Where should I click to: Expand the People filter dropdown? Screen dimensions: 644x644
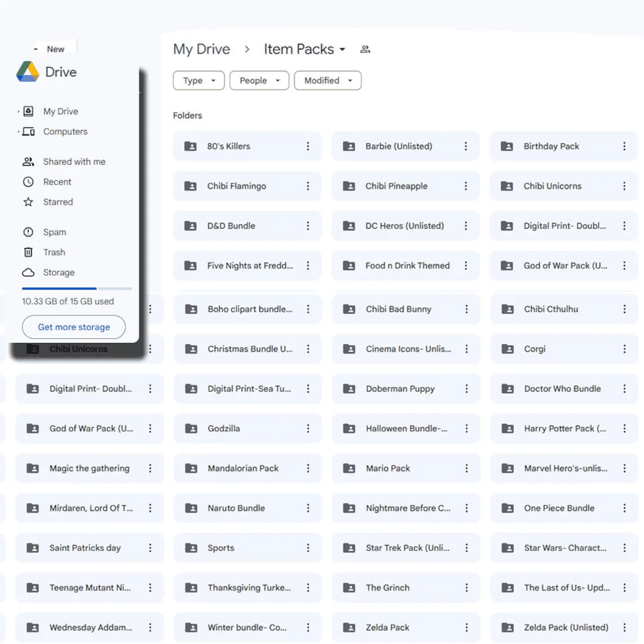pos(259,80)
